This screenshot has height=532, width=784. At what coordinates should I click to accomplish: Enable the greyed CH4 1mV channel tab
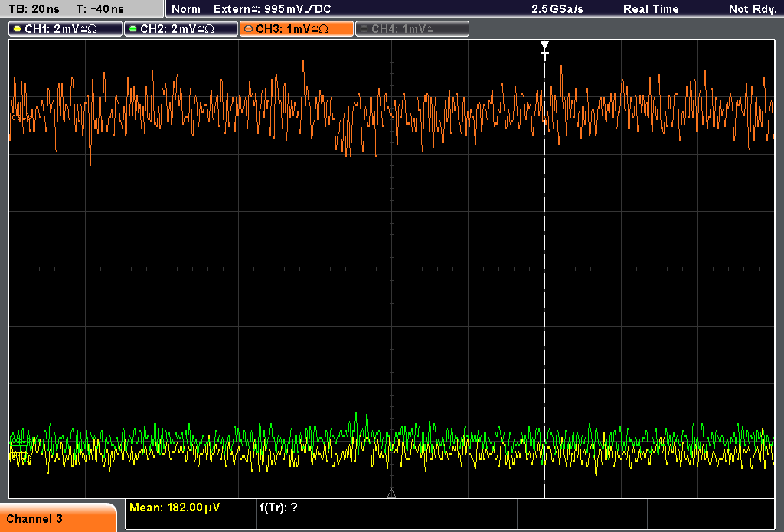pyautogui.click(x=412, y=29)
